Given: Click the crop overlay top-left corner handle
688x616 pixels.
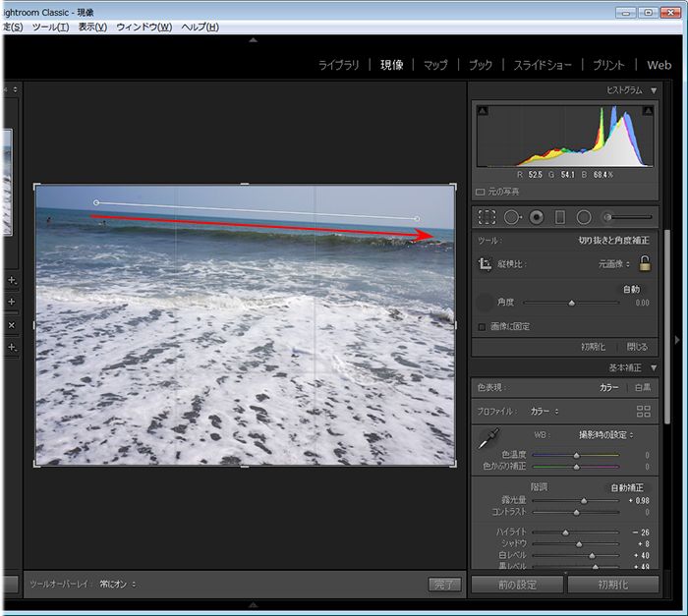Looking at the screenshot, I should (37, 187).
